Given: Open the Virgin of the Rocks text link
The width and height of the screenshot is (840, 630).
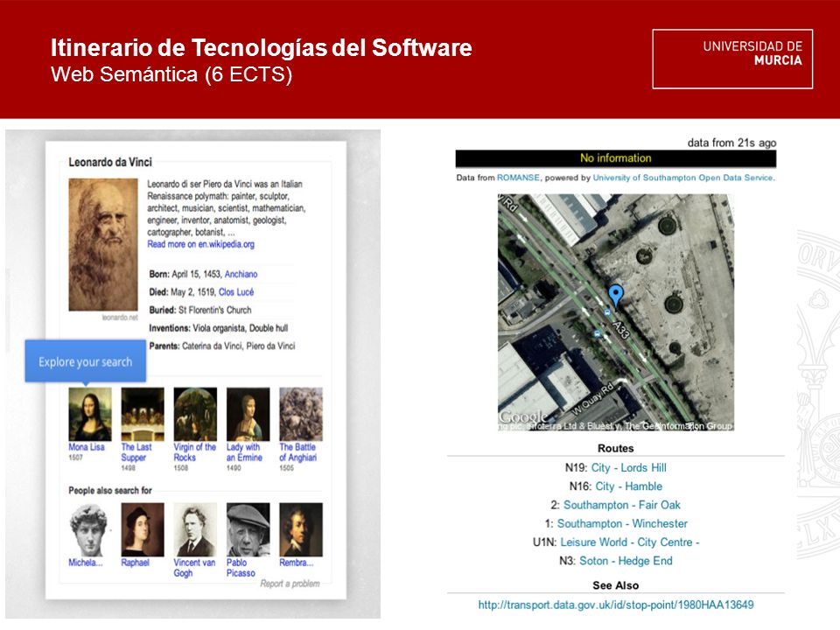Looking at the screenshot, I should [195, 452].
